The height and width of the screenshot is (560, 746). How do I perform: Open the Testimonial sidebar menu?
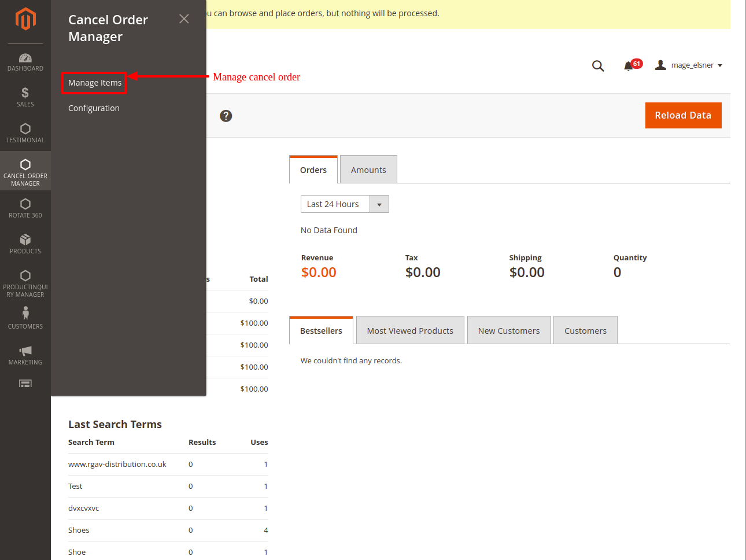pyautogui.click(x=25, y=132)
